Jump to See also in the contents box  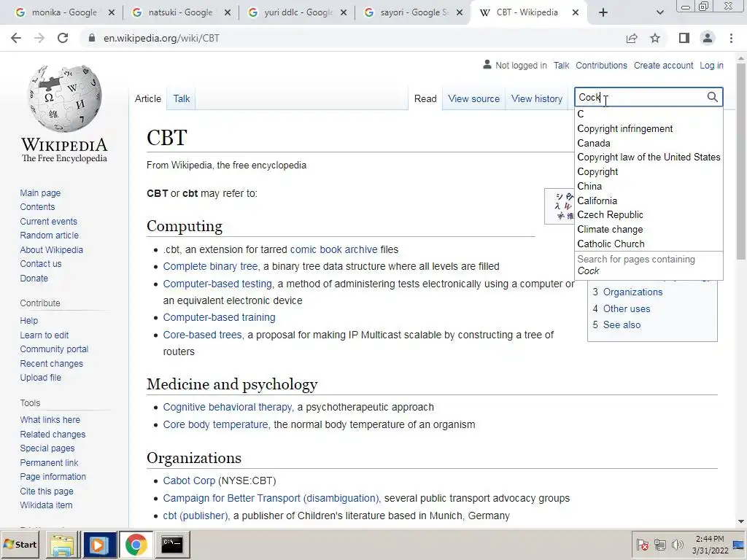[x=622, y=324]
